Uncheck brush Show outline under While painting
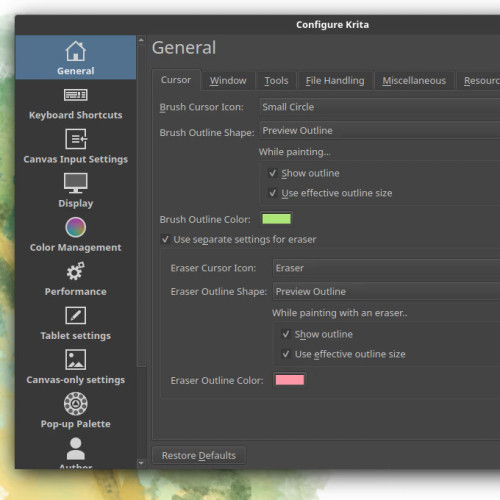The width and height of the screenshot is (500, 500). point(273,173)
